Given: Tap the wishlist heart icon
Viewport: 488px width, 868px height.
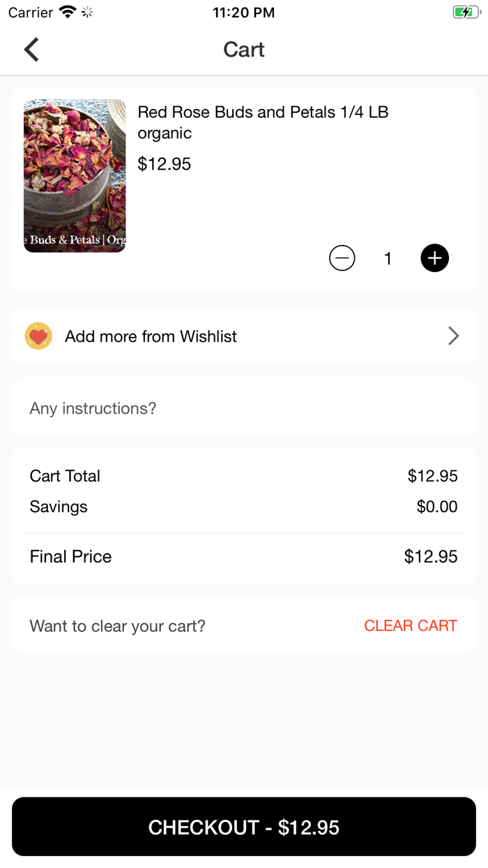Looking at the screenshot, I should pos(38,336).
